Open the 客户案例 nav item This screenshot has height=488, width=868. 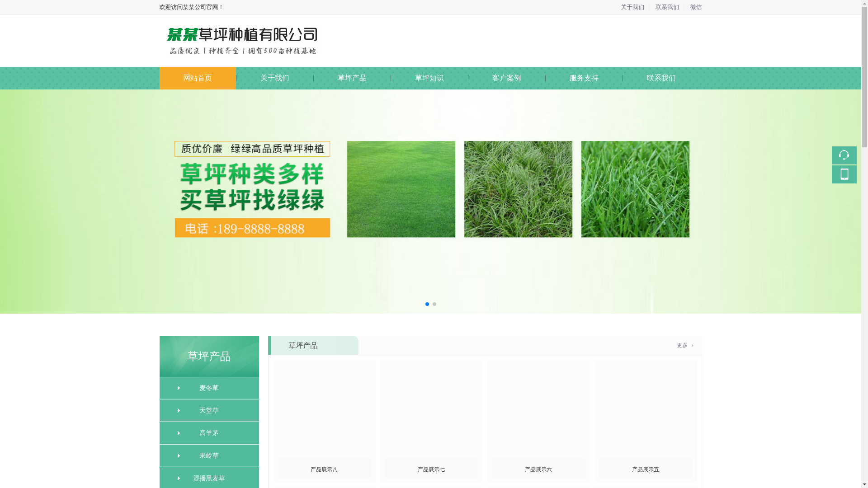click(x=507, y=78)
